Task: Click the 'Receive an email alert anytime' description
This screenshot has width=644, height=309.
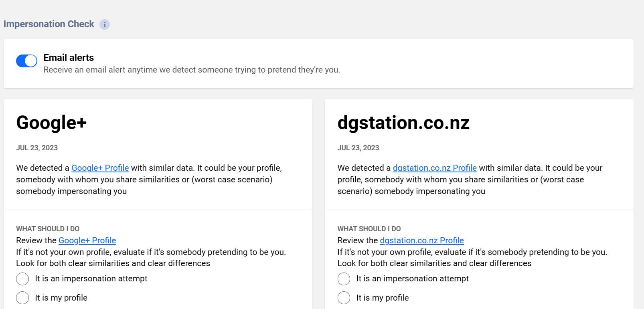Action: [192, 70]
